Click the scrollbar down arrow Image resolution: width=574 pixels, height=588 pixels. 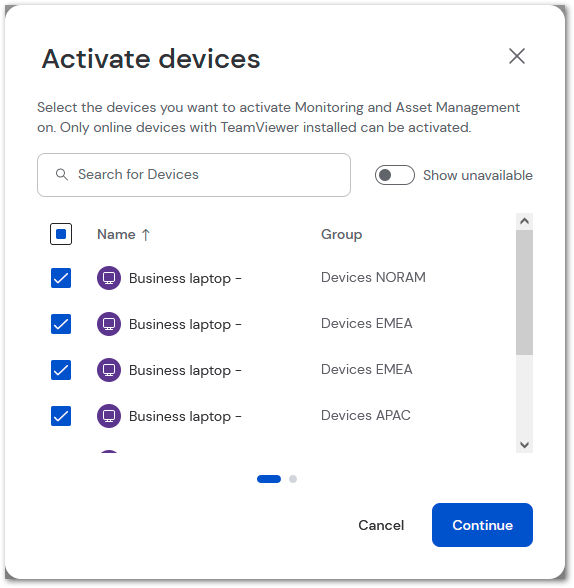[525, 445]
